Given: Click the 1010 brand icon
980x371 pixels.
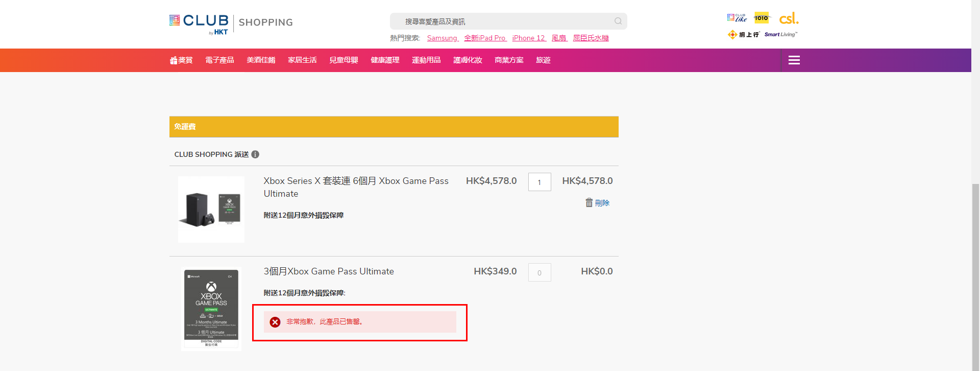Looking at the screenshot, I should click(x=762, y=18).
